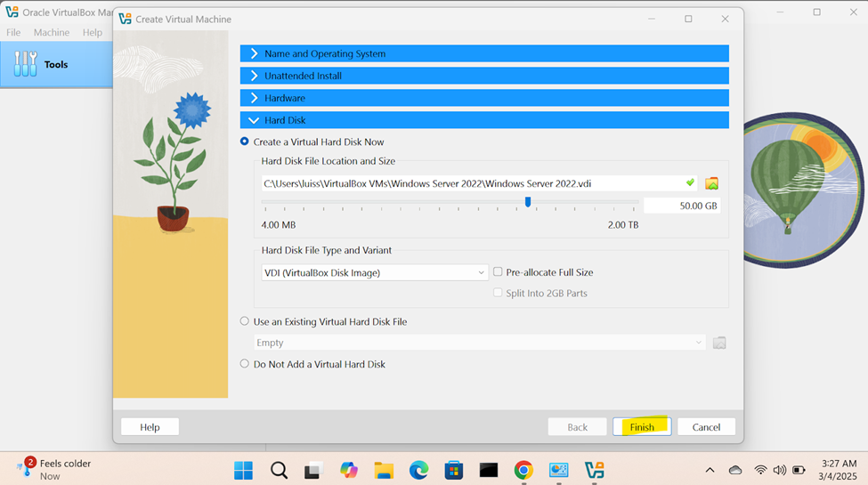The height and width of the screenshot is (485, 868).
Task: Open OneDrive cloud tray icon
Action: [735, 470]
